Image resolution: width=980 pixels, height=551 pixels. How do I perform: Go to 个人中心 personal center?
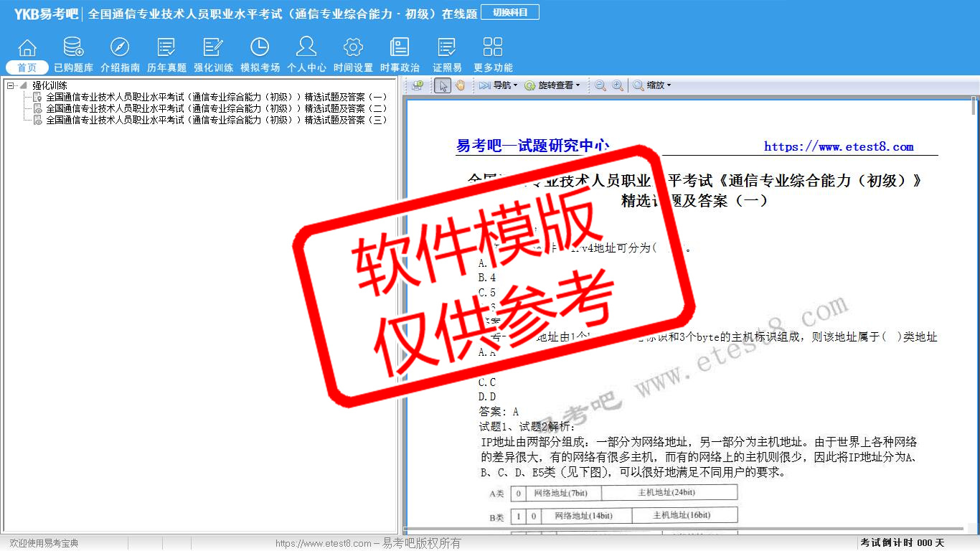(x=306, y=55)
